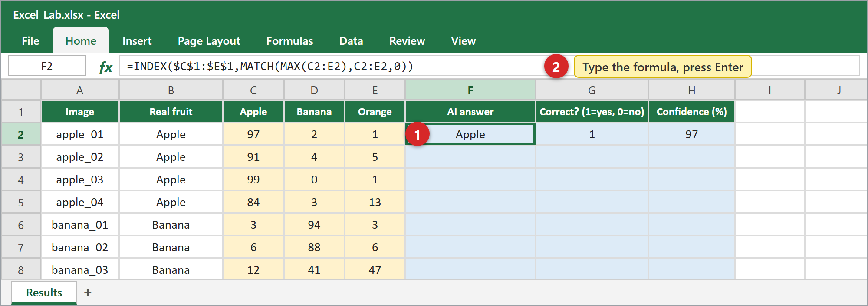Viewport: 868px width, 306px height.
Task: Open the Page Layout tab
Action: tap(209, 41)
